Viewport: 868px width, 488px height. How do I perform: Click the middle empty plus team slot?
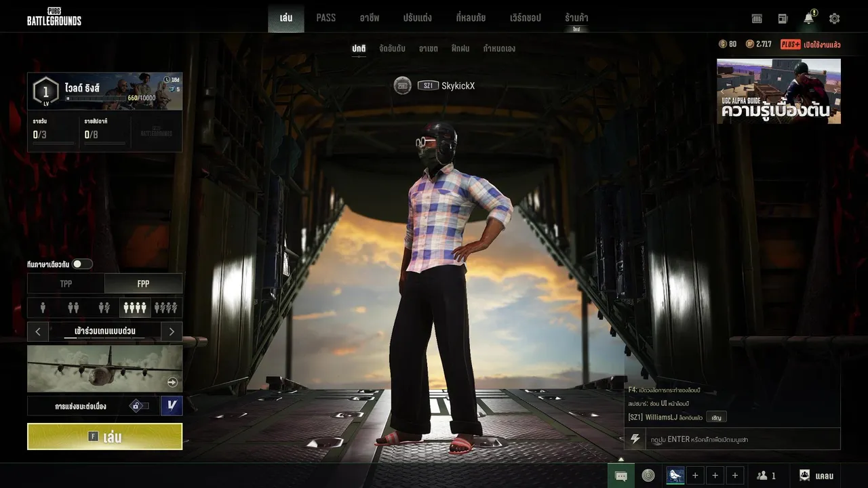pyautogui.click(x=715, y=476)
